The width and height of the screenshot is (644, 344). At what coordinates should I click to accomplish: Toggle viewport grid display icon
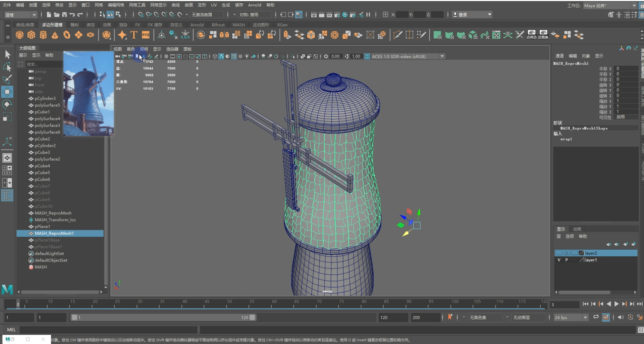coord(166,56)
